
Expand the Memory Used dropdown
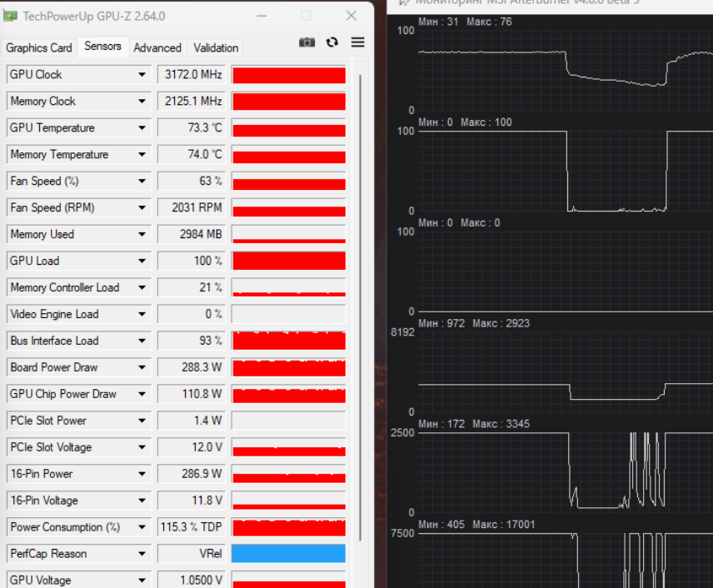coord(142,234)
